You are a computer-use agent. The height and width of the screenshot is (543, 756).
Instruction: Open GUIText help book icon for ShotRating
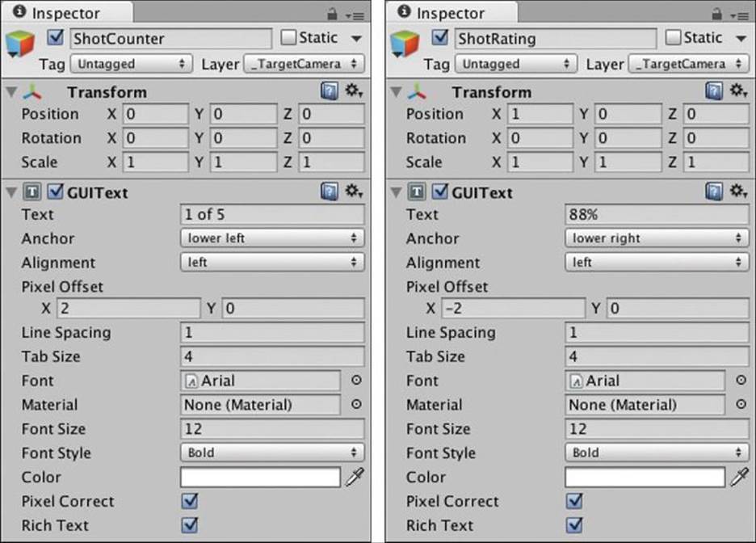(714, 192)
